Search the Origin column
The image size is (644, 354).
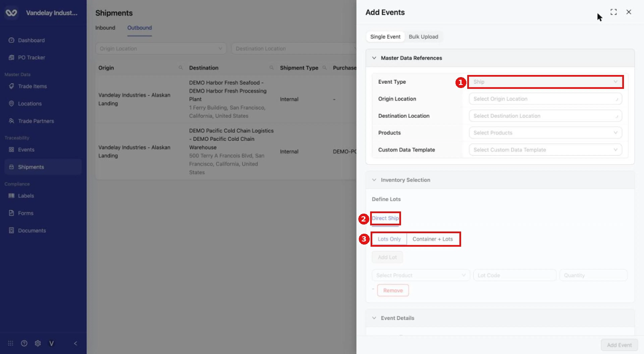(180, 68)
